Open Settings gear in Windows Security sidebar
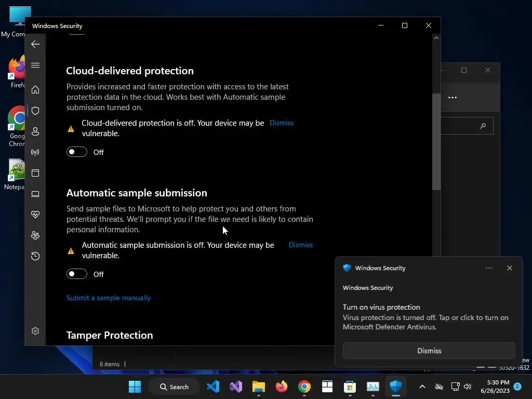Image resolution: width=532 pixels, height=399 pixels. pos(35,331)
